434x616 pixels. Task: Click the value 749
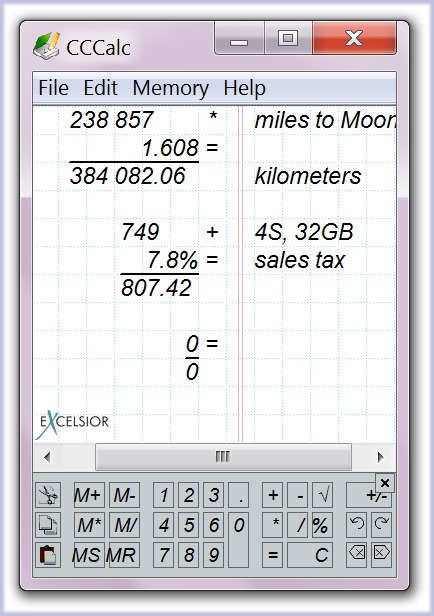pos(140,232)
